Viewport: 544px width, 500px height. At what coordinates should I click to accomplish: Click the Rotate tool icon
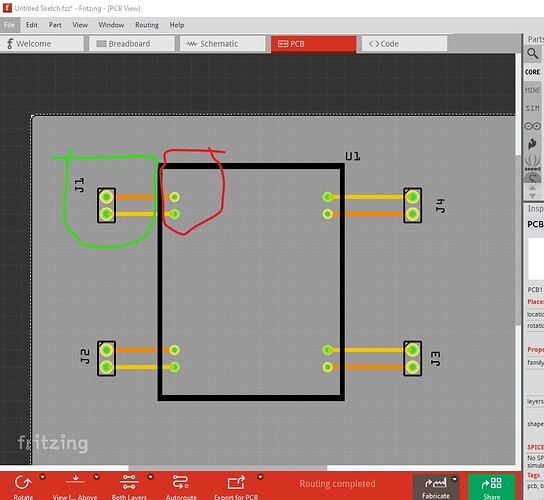point(23,483)
